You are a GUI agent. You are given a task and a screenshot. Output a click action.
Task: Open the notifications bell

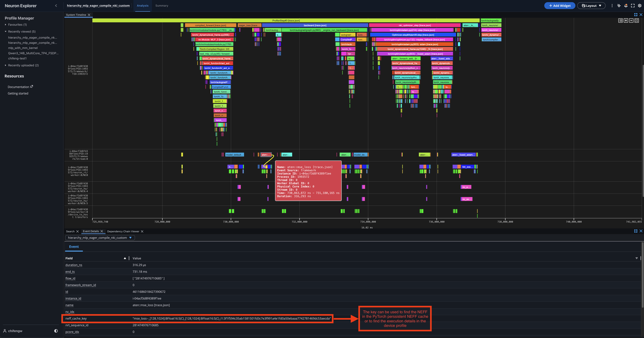(626, 6)
